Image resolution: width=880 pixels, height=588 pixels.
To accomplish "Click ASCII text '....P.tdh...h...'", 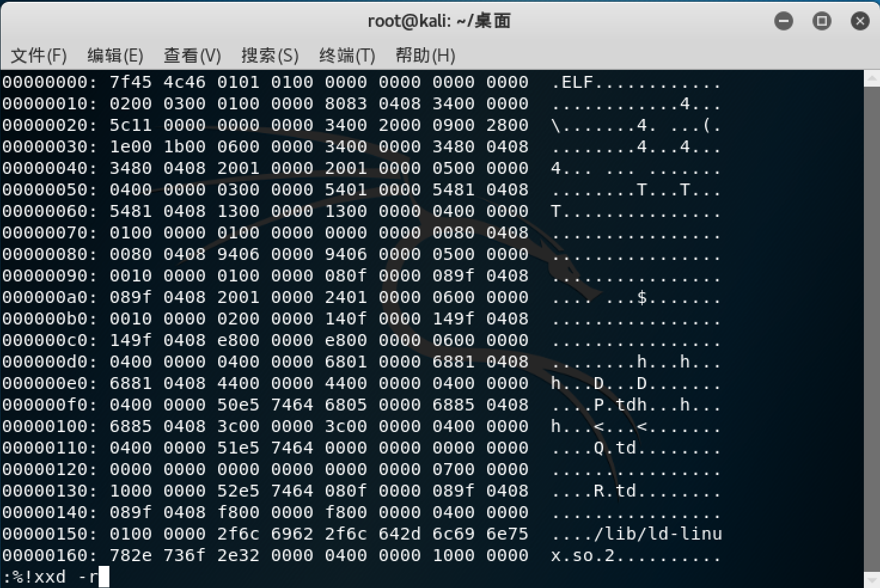I will [x=636, y=405].
